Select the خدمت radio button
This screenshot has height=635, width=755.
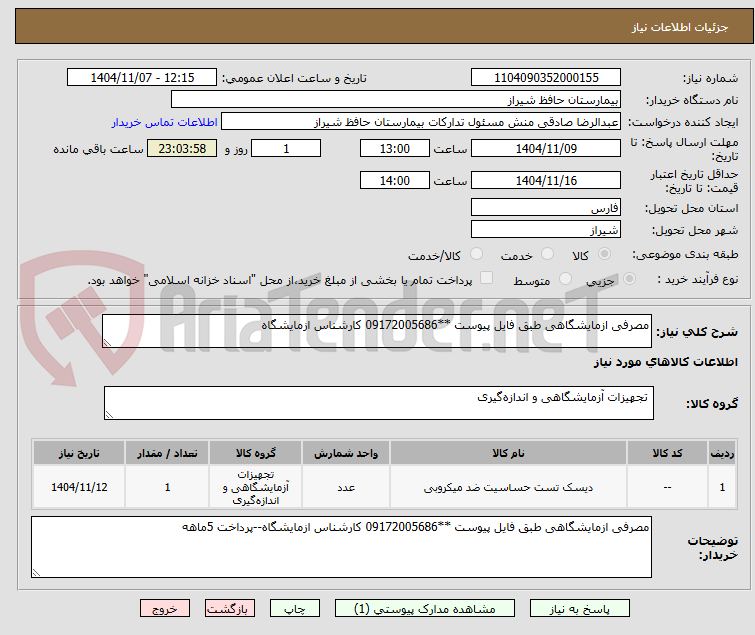point(547,254)
